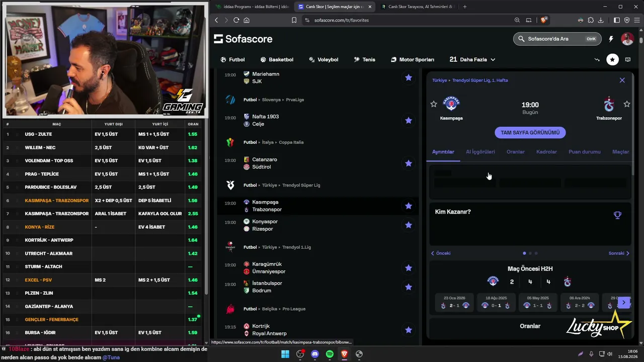Click the Kasımpaşa club crest in match header
The height and width of the screenshot is (362, 644).
(x=451, y=104)
